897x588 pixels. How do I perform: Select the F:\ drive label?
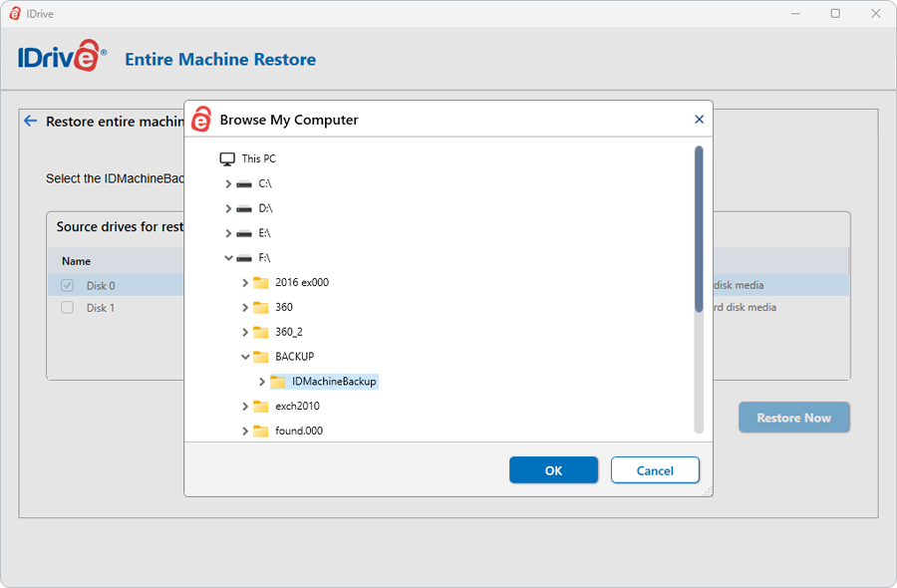pyautogui.click(x=264, y=257)
